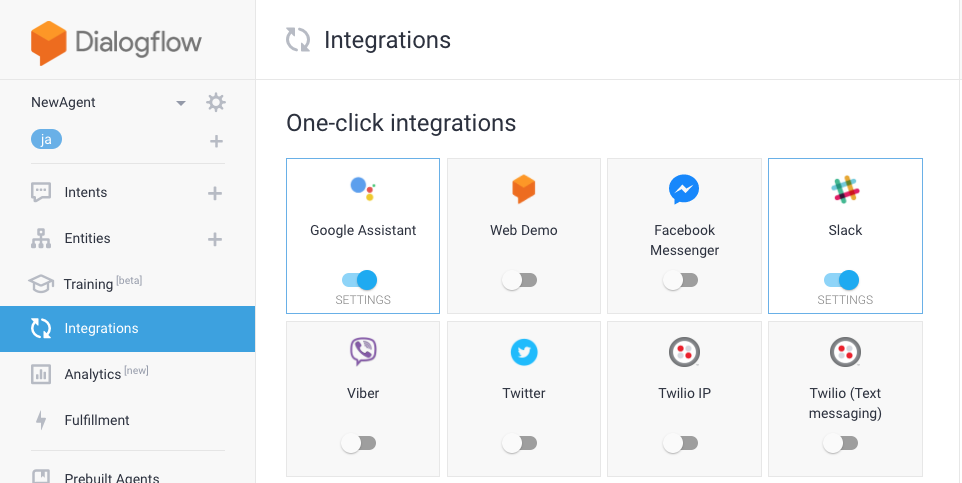Screen dimensions: 962x483
Task: Add new entity with plus icon
Action: pyautogui.click(x=215, y=239)
